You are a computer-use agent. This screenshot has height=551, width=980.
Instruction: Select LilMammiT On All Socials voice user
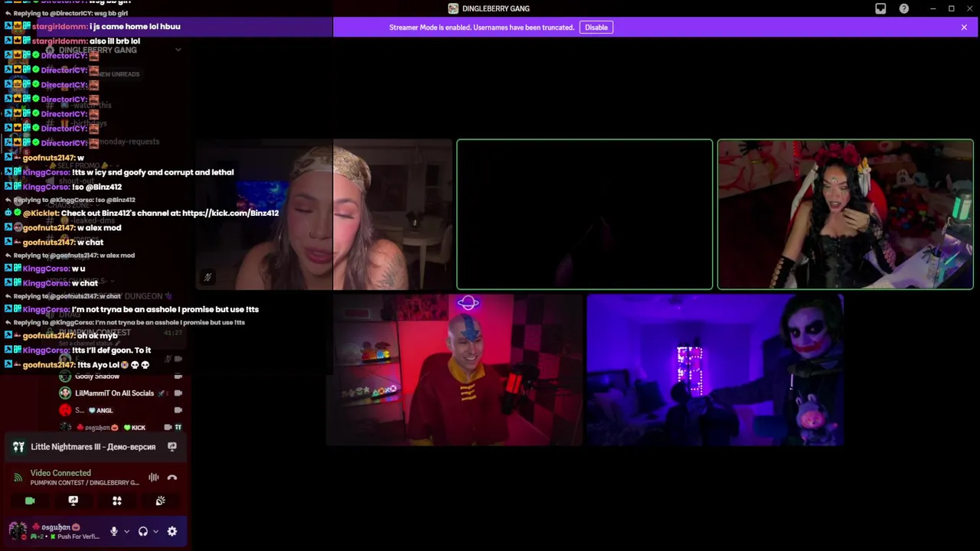114,393
